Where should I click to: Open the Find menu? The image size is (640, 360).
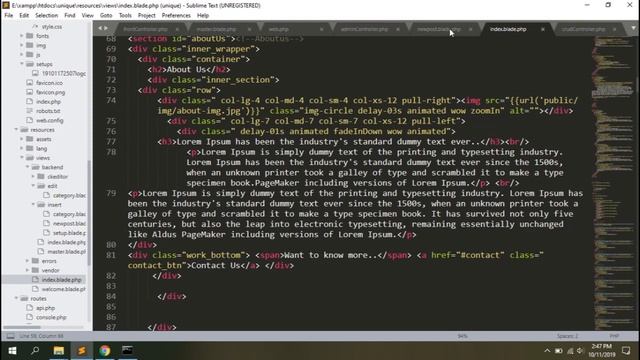[x=70, y=16]
